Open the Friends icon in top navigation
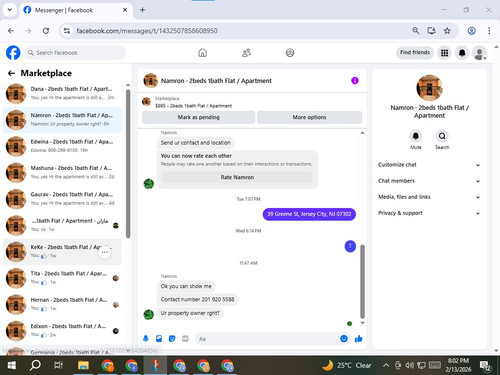 point(246,53)
